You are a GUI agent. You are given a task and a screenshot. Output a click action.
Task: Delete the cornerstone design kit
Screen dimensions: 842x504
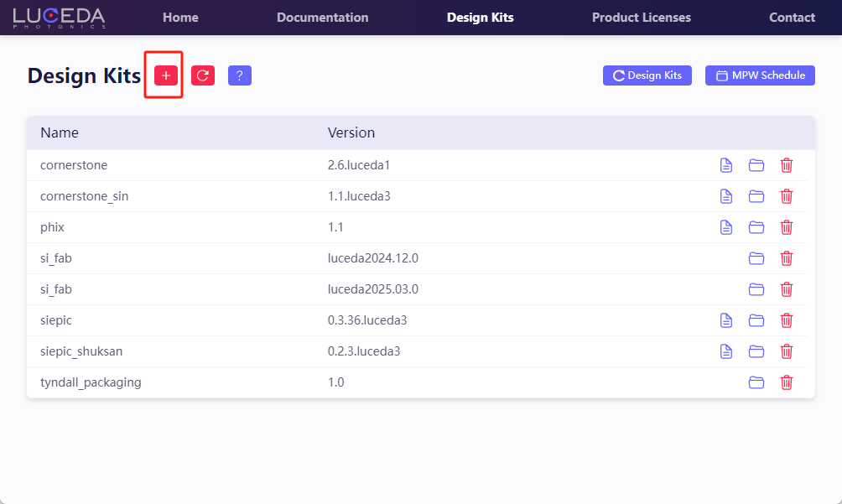[x=787, y=165]
